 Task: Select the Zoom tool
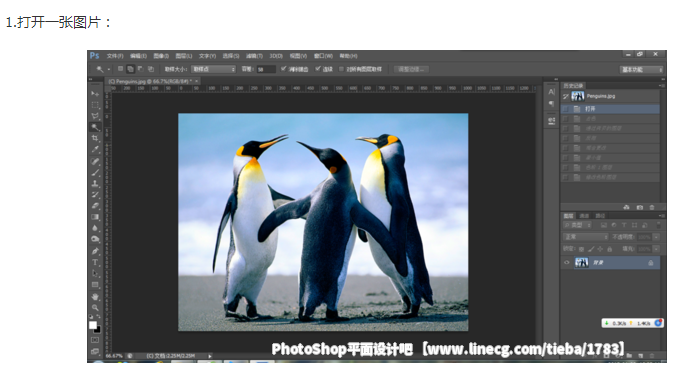[x=95, y=308]
